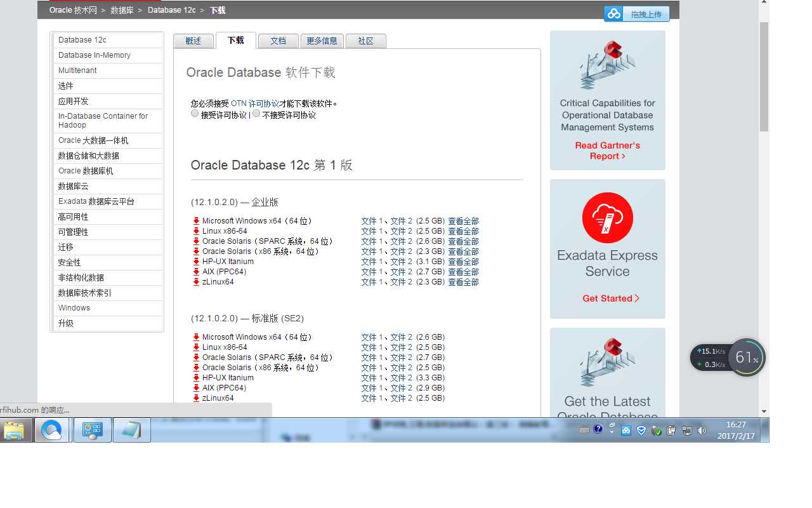Viewport: 812px width, 508px height.
Task: Click Get Started link under Exadata Express
Action: [611, 298]
